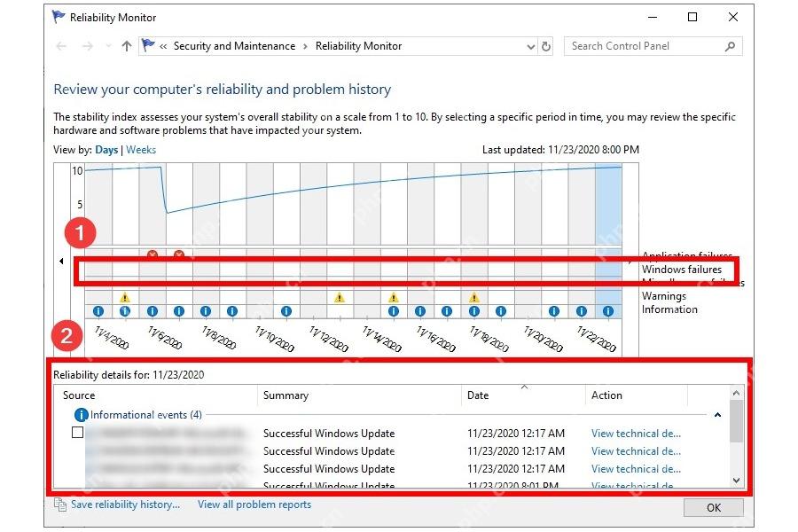This screenshot has width=798, height=532.
Task: Tick the checkbox in the first event row
Action: (x=77, y=432)
